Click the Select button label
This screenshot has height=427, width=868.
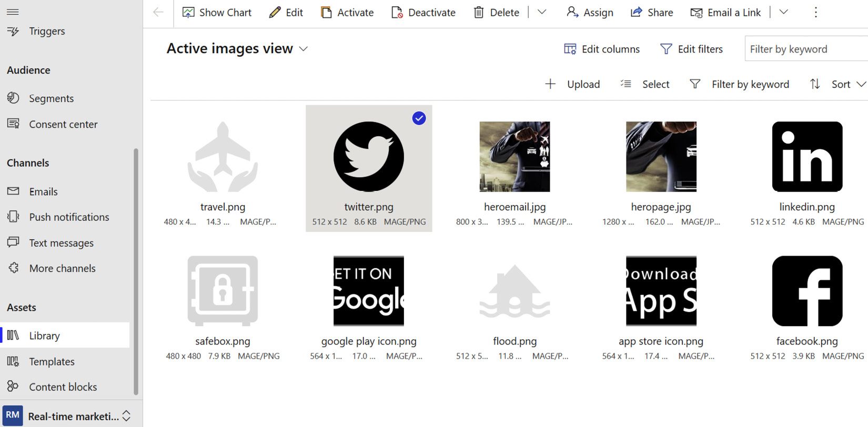click(x=655, y=84)
